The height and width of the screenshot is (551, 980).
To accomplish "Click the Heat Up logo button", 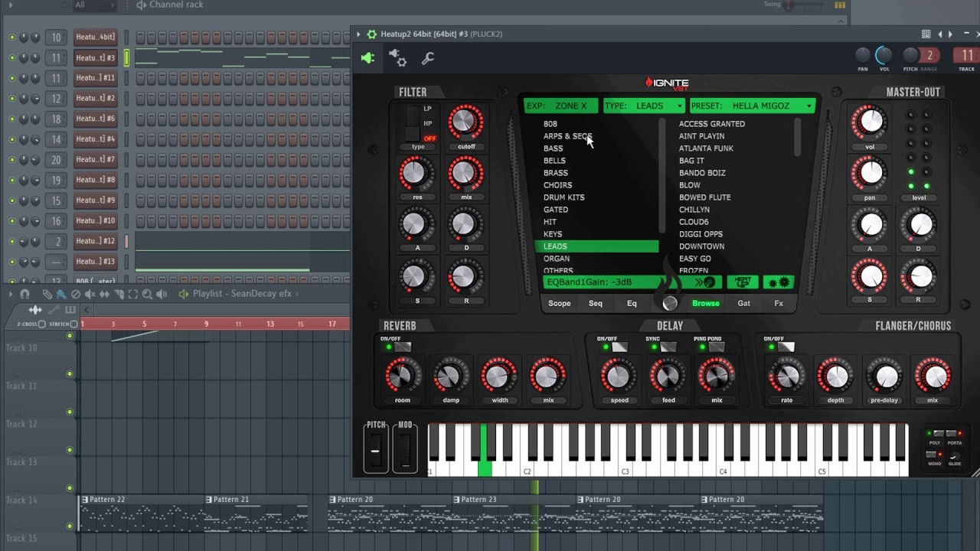I will 742,282.
